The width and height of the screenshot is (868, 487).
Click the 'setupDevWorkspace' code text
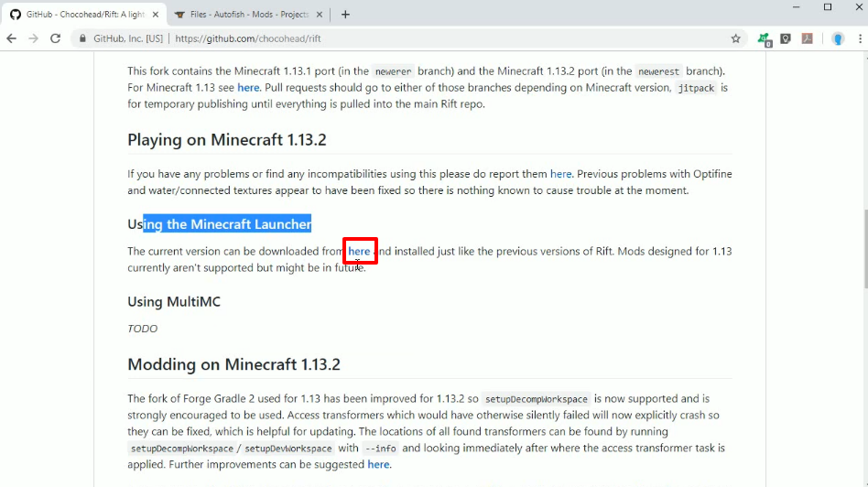click(x=288, y=449)
